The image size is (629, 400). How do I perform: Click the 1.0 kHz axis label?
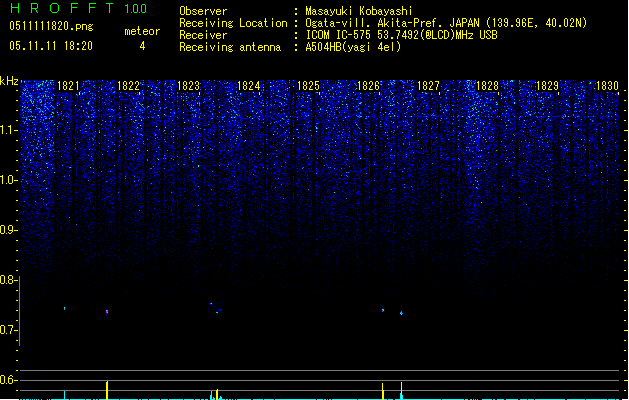[8, 180]
